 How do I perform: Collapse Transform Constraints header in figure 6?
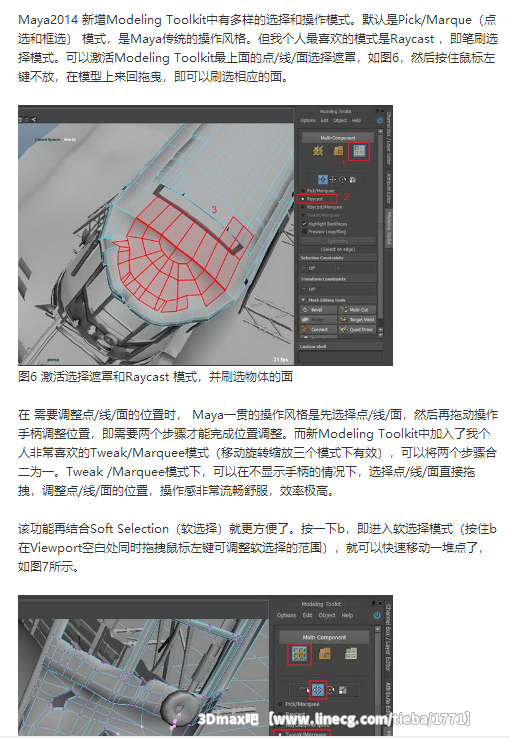coord(338,279)
